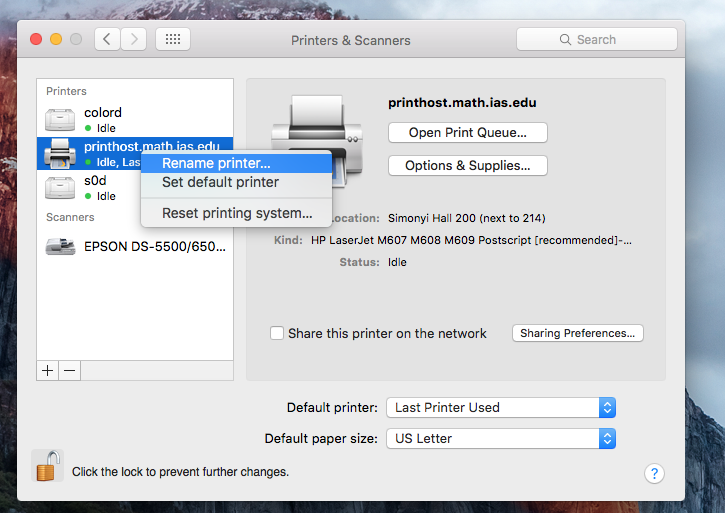Open the Default printer dropdown
This screenshot has width=725, height=513.
pos(501,408)
